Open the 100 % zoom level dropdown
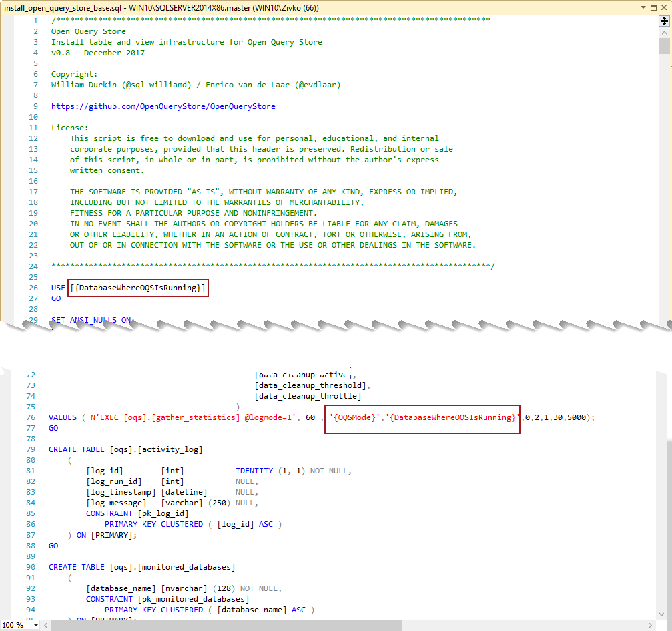This screenshot has height=631, width=672. [36, 626]
